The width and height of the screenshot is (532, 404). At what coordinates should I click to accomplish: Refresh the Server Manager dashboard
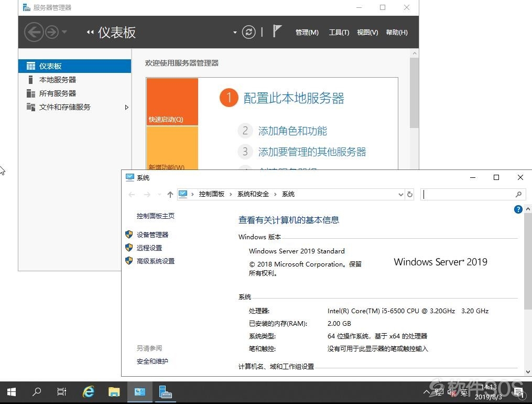248,32
